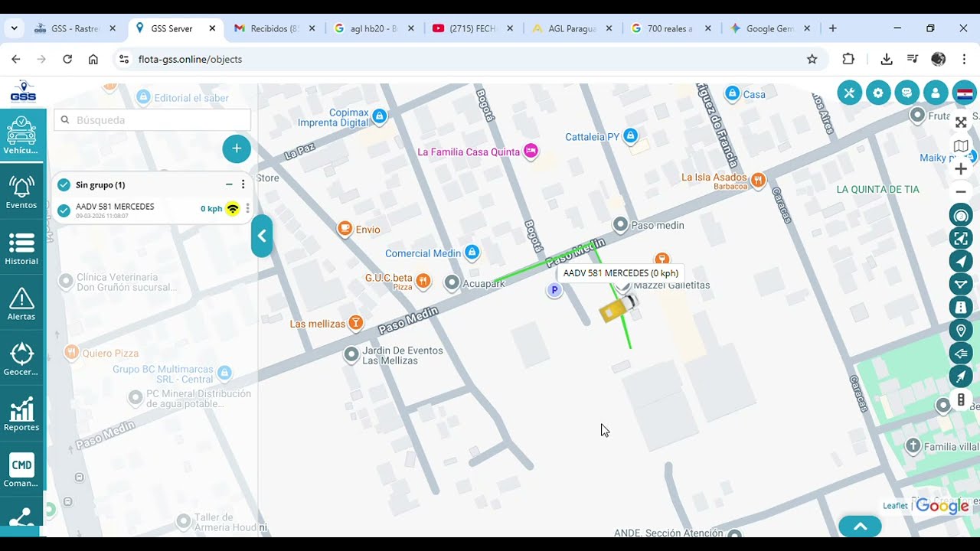Uncheck the AADV 581 MERCEDES vehicle checkbox

pos(64,210)
